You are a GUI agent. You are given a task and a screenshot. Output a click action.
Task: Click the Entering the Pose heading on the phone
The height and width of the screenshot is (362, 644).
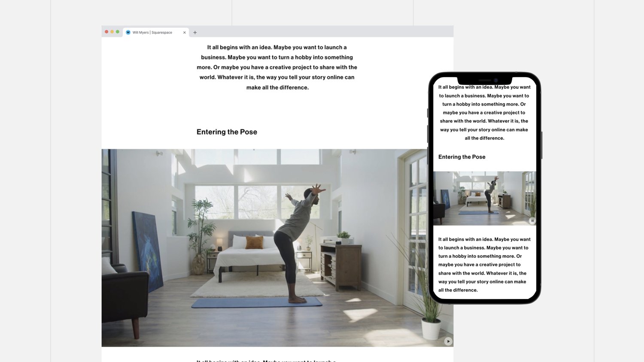[x=462, y=157]
